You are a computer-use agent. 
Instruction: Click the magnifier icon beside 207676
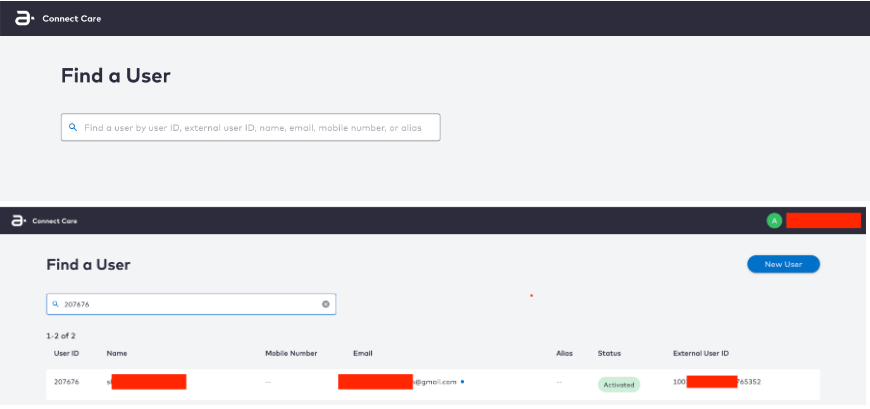click(x=55, y=304)
